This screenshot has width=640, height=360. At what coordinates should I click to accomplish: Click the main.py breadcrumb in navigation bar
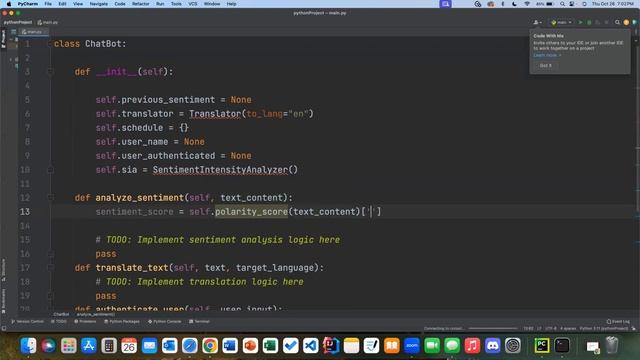(x=48, y=22)
